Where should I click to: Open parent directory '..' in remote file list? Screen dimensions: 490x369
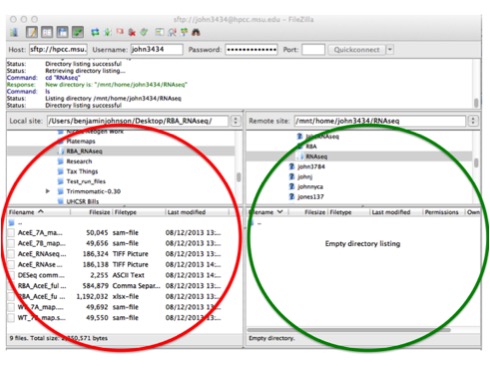pos(255,223)
